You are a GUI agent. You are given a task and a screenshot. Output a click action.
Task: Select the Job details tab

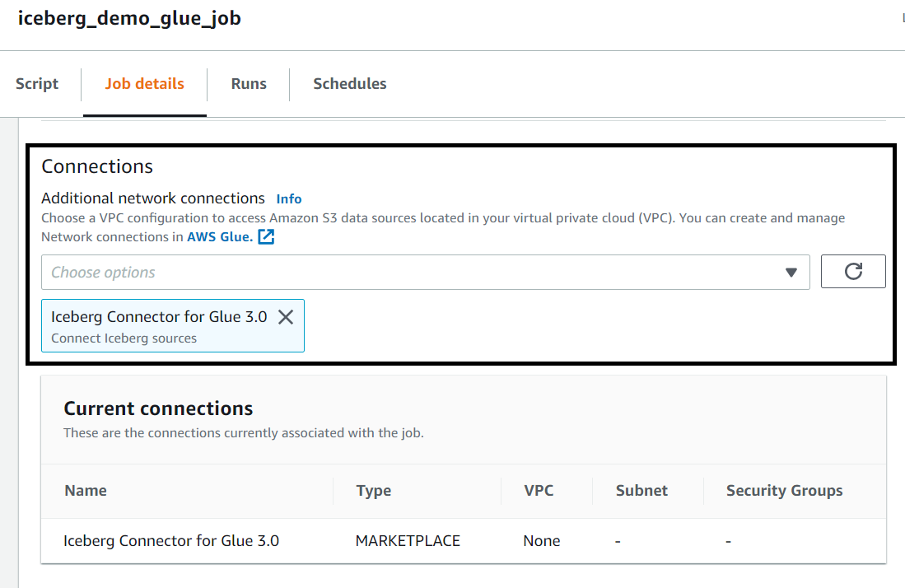click(x=144, y=84)
